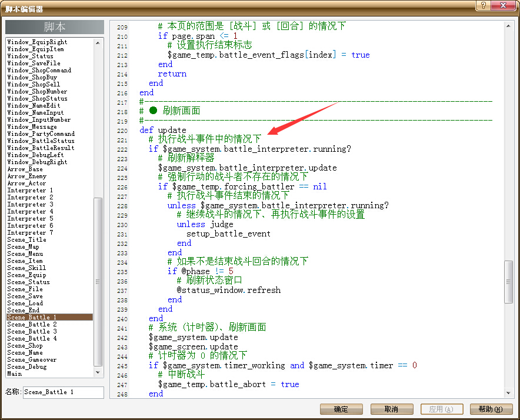520x420 pixels.
Task: Open the Window_SaveFile script
Action: coord(34,64)
